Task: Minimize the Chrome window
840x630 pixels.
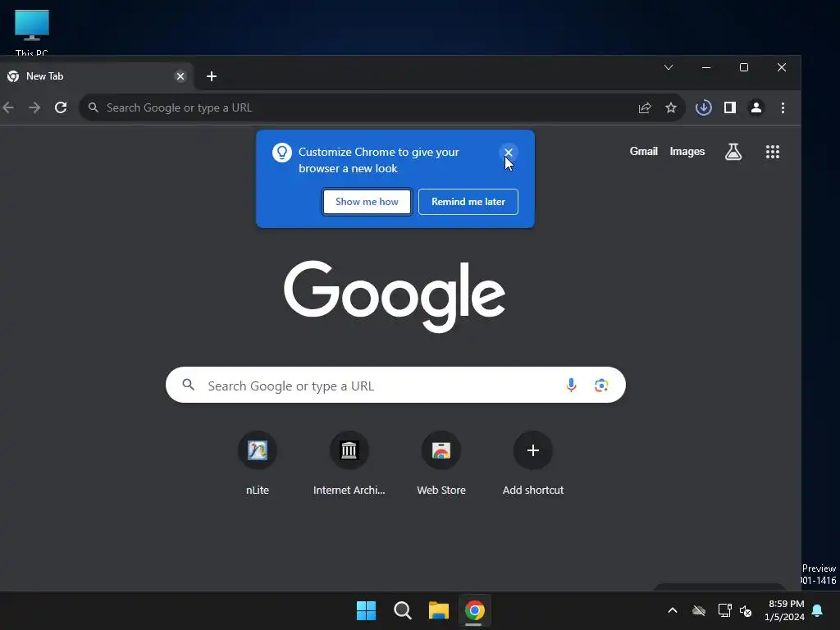Action: click(706, 67)
